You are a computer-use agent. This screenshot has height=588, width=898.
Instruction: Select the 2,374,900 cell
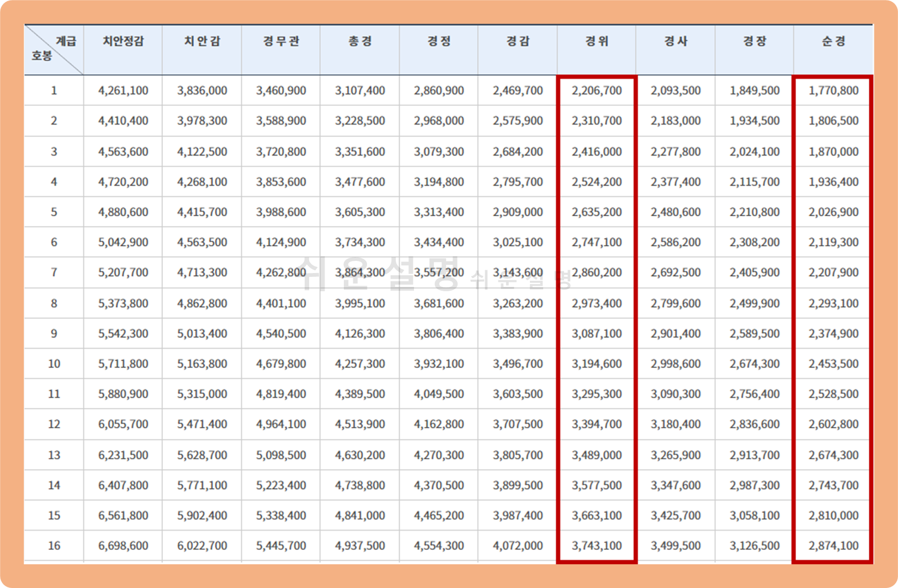point(833,334)
